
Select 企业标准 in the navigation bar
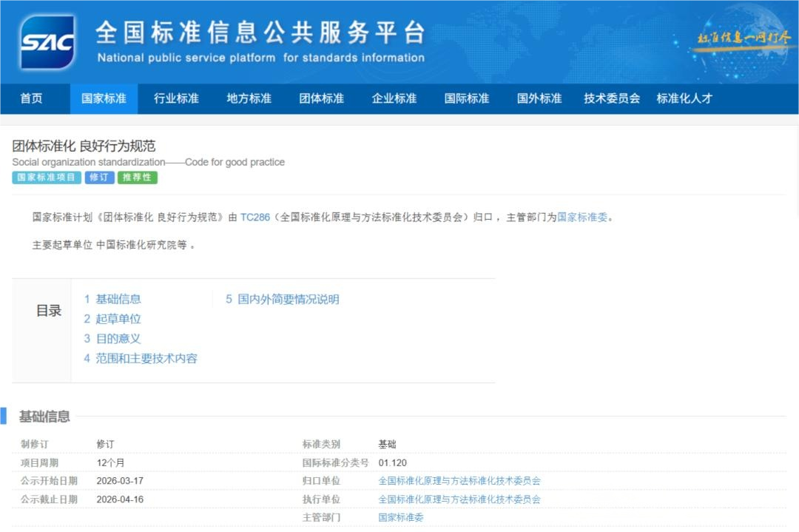tap(393, 98)
